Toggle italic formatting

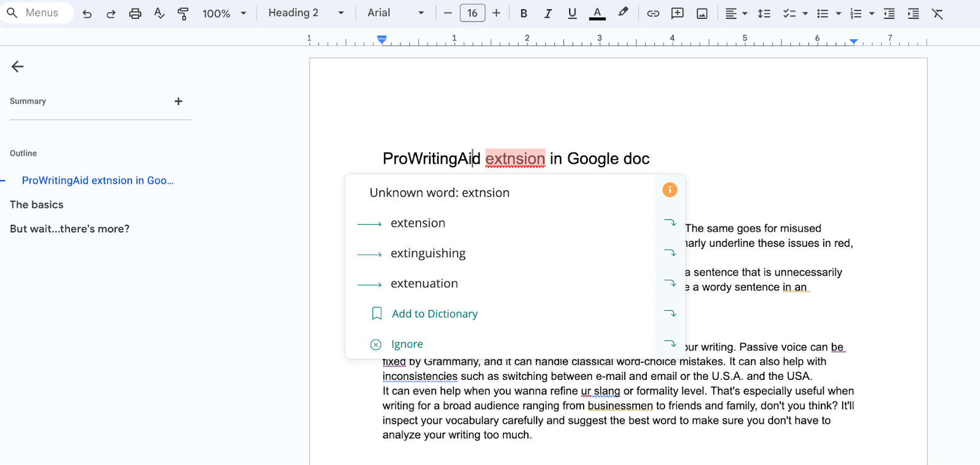coord(548,13)
